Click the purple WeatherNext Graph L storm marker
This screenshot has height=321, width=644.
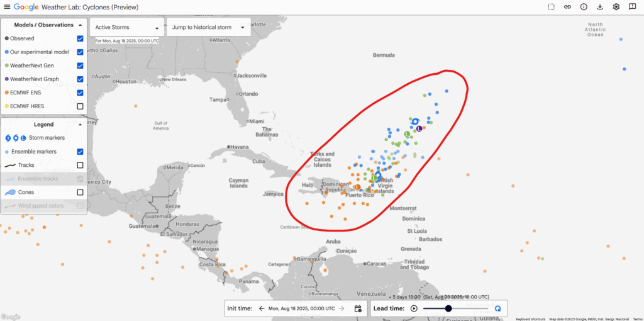419,128
